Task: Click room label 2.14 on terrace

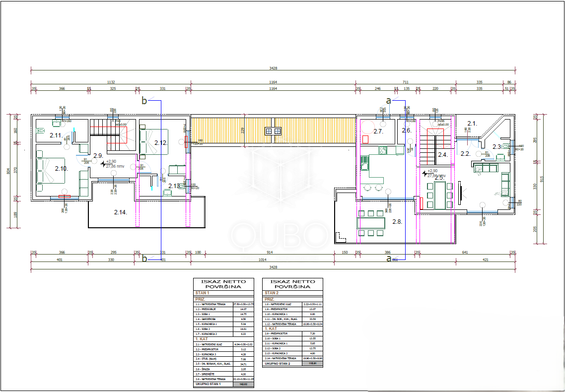Action: click(121, 212)
